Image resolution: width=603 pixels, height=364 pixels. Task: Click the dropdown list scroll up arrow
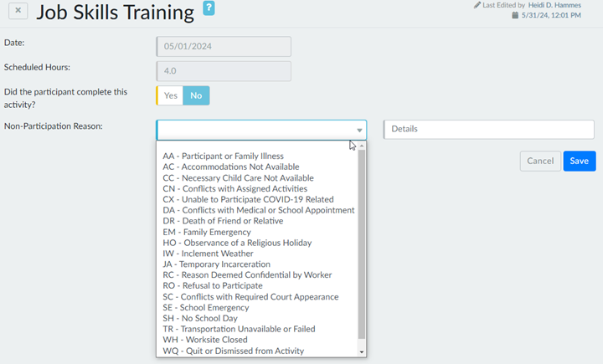[362, 146]
